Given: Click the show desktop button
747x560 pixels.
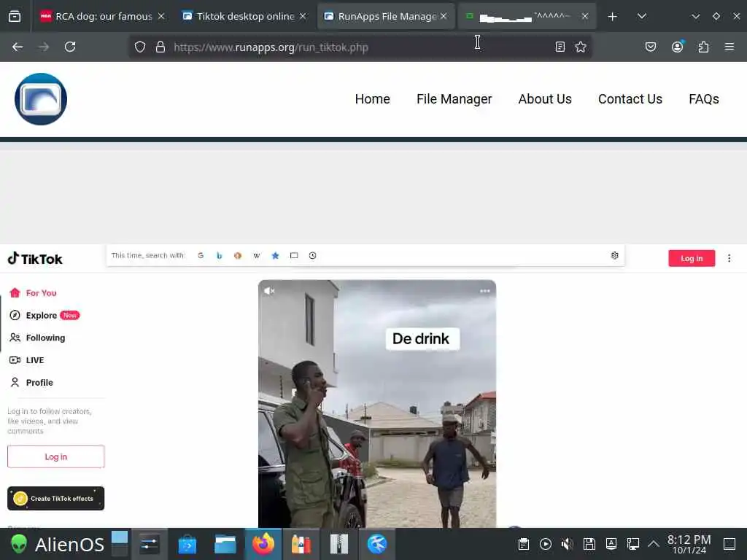Looking at the screenshot, I should (729, 544).
